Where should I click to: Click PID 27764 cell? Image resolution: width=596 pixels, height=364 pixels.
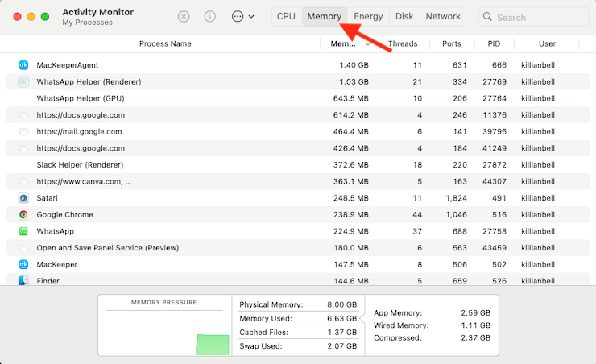tap(495, 98)
